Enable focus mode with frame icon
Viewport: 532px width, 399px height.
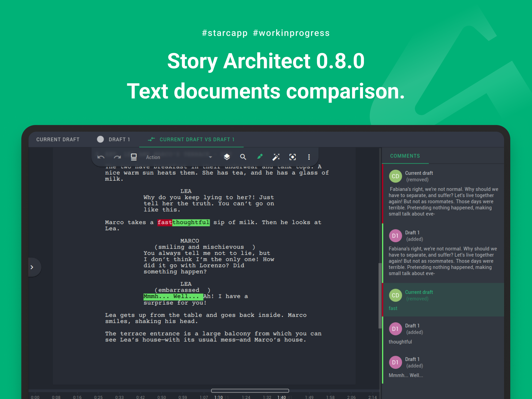click(x=292, y=157)
